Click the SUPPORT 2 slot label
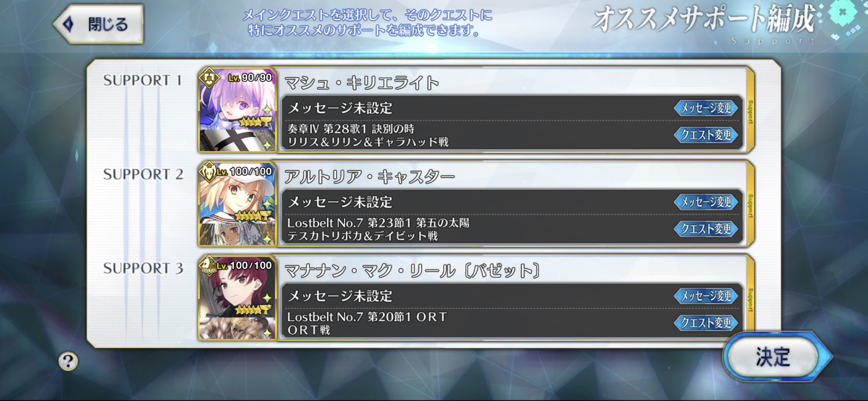This screenshot has width=868, height=401. [x=143, y=174]
